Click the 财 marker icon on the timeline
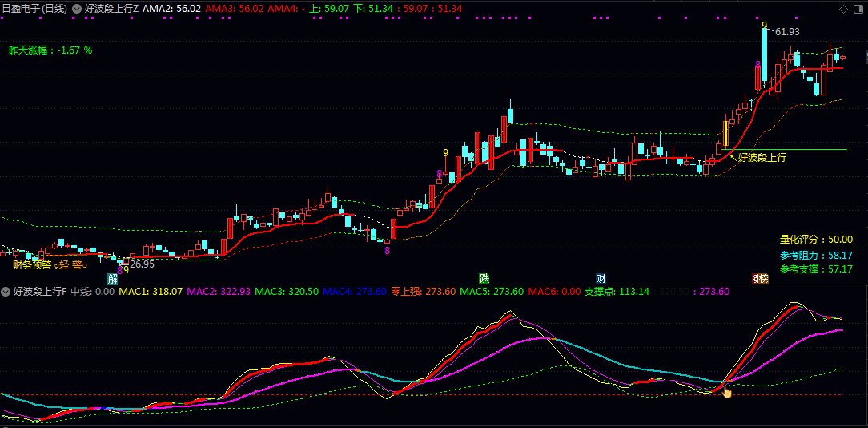Screen dimensions: 868x428 coord(601,279)
